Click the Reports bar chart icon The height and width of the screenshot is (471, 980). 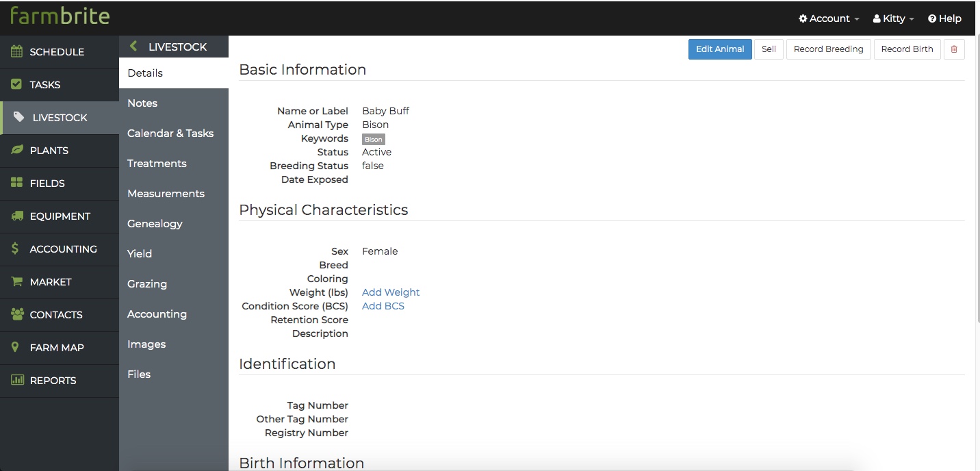[16, 380]
